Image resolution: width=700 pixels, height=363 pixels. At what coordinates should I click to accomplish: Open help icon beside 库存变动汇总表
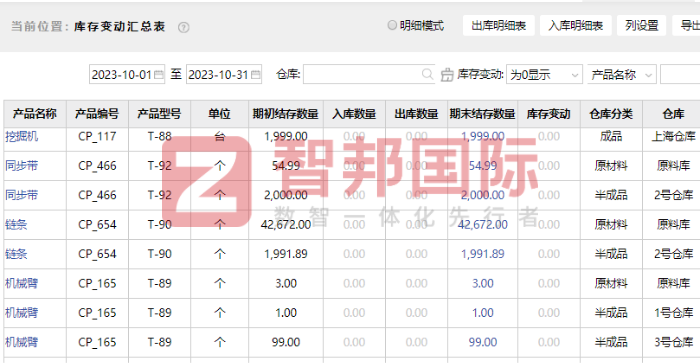pos(183,28)
